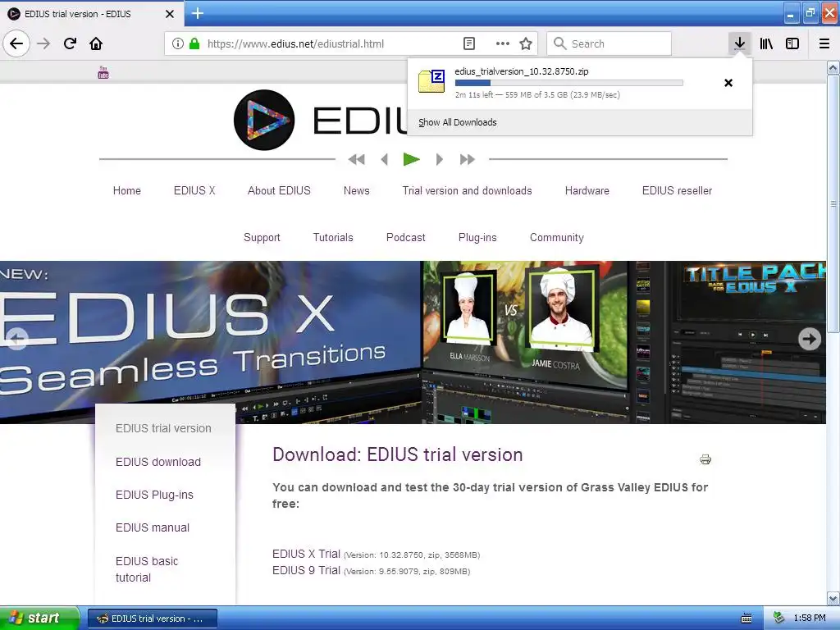
Task: Select EDIUS trial version taskbar button
Action: tap(152, 619)
